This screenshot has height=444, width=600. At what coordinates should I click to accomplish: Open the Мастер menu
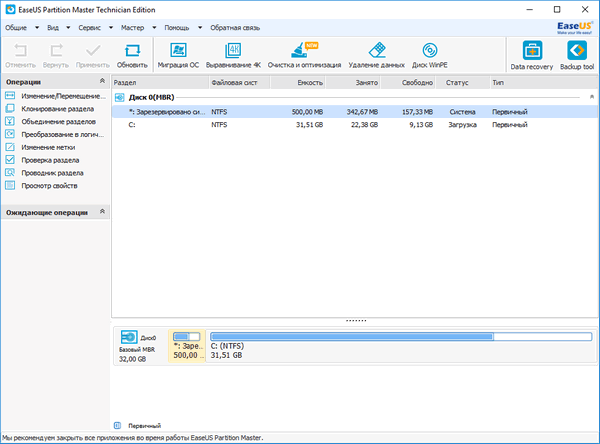point(132,28)
